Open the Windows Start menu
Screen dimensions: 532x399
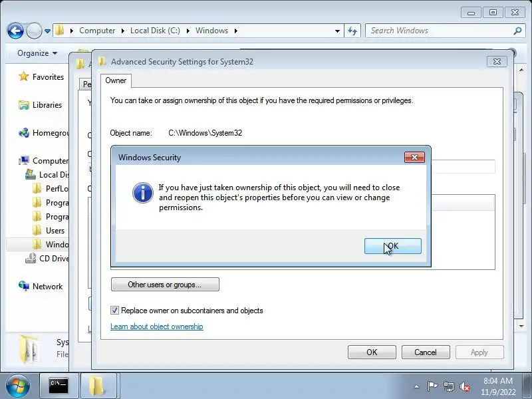[x=18, y=386]
